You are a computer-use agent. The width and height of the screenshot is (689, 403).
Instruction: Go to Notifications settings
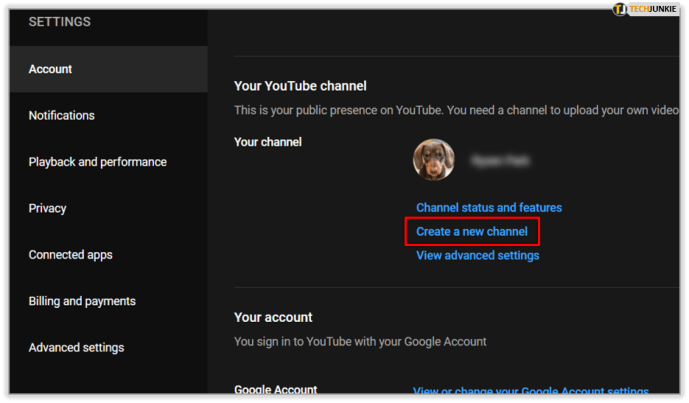62,116
